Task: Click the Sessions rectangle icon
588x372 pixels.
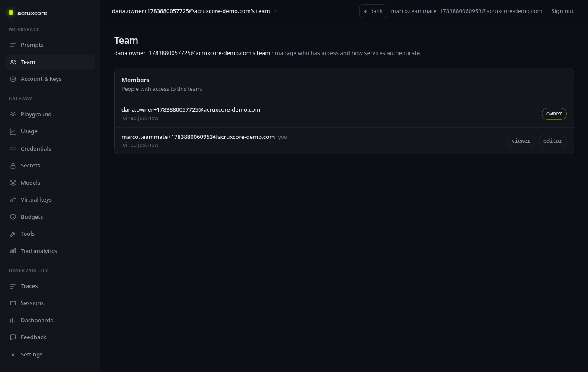Action: [x=13, y=303]
